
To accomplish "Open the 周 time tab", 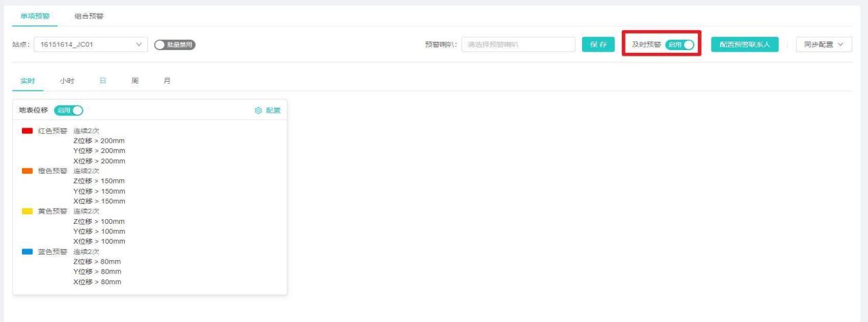I will point(135,80).
